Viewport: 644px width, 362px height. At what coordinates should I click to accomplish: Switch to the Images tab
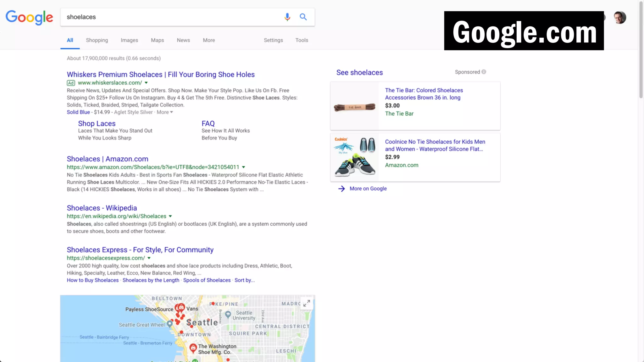[x=129, y=40]
